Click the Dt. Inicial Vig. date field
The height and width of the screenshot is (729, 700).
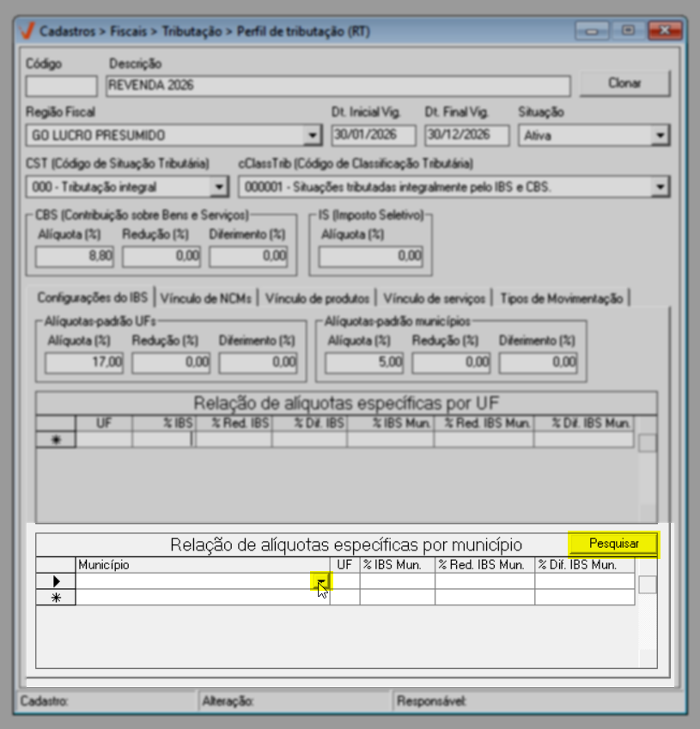(x=374, y=136)
